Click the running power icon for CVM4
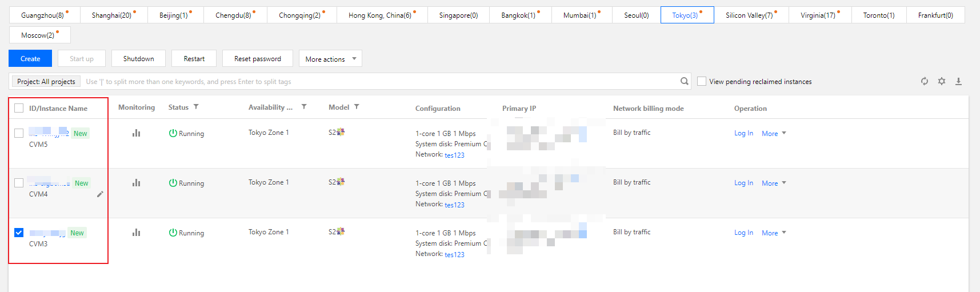Viewport: 980px width, 292px height. click(x=173, y=183)
